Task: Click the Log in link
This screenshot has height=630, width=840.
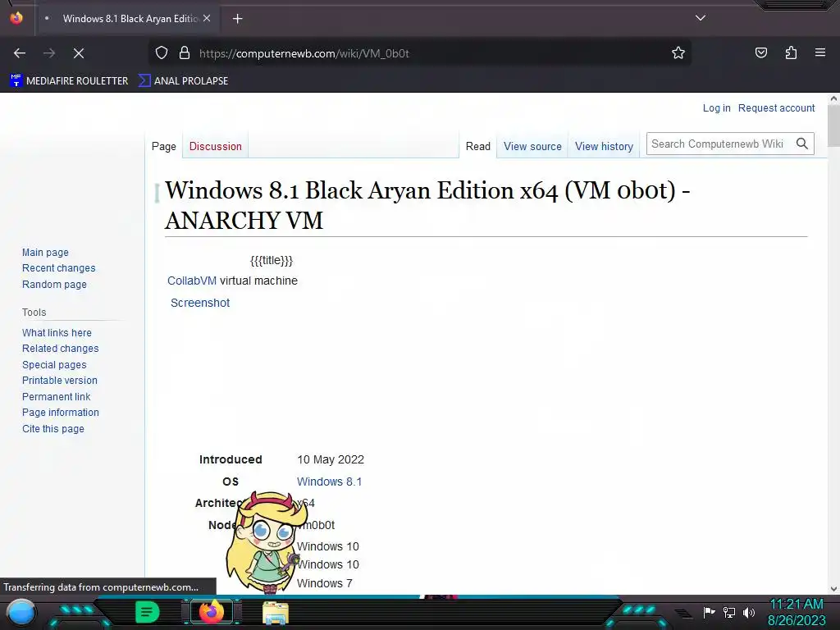Action: click(x=716, y=108)
